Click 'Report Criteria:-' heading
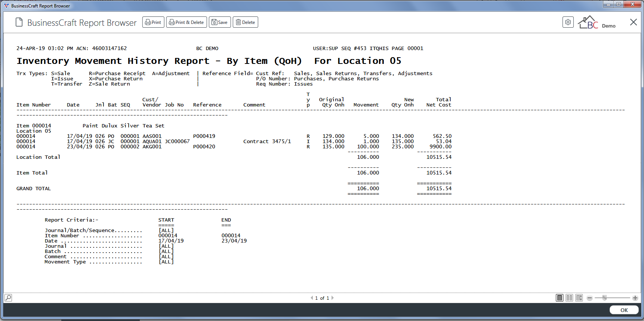This screenshot has width=644, height=321. coord(71,220)
